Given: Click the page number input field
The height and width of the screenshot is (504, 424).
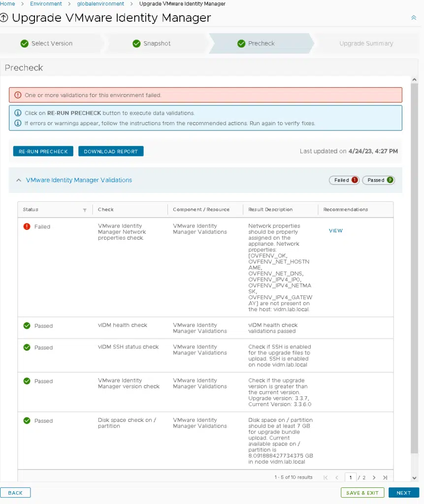Looking at the screenshot, I should 350,477.
